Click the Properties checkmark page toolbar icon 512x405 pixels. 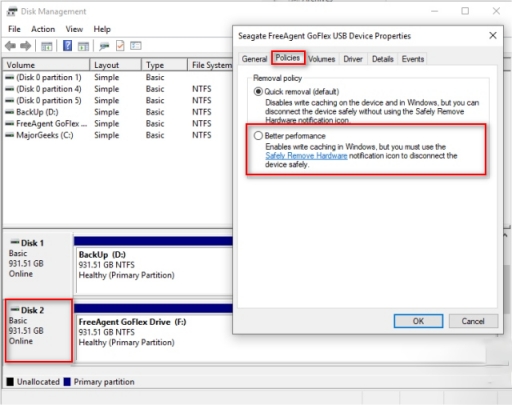pos(120,46)
